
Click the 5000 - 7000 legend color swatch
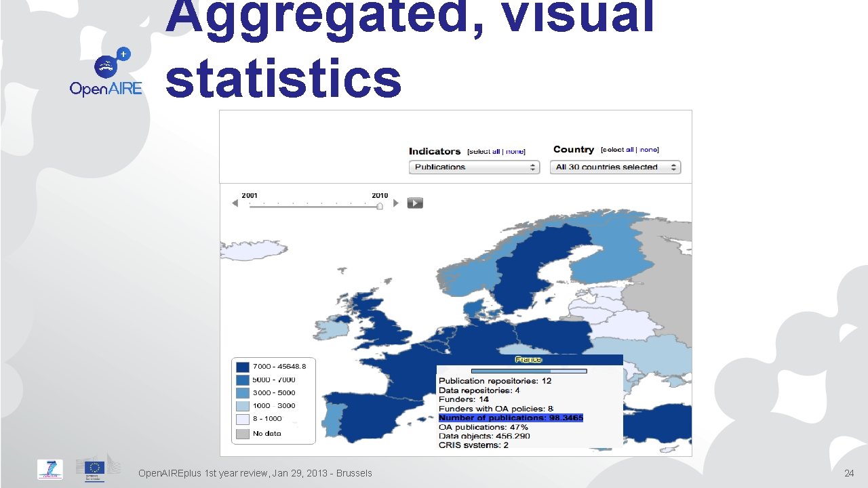coord(242,380)
